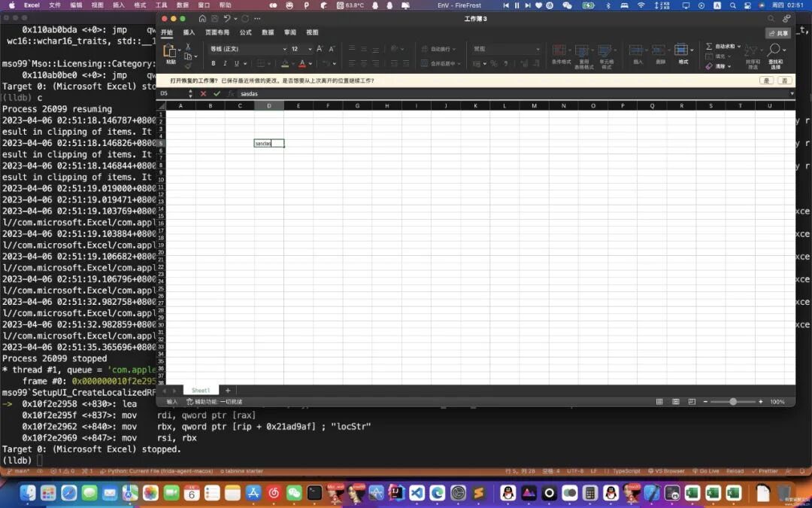The width and height of the screenshot is (812, 508).
Task: Switch to the Data (数据) tab
Action: coord(268,32)
